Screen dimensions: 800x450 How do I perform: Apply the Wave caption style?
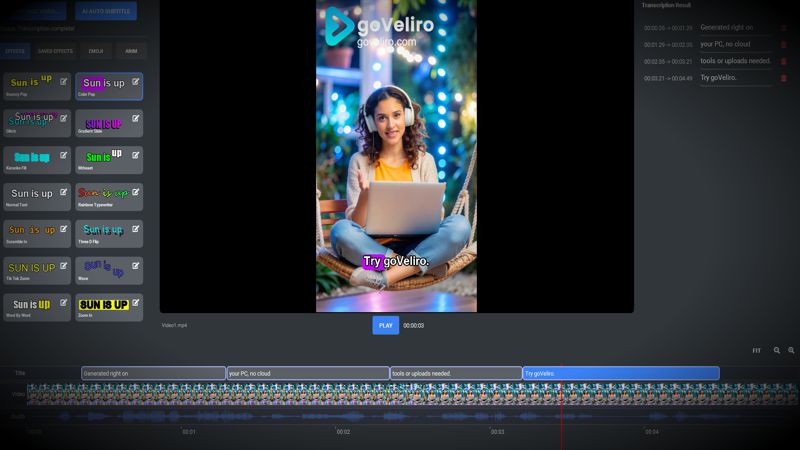point(109,270)
